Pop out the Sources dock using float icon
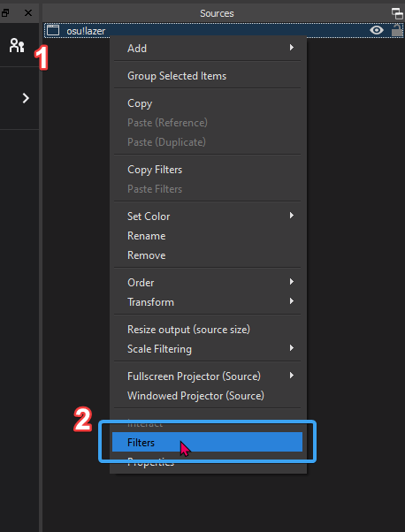405x532 pixels. click(x=397, y=13)
